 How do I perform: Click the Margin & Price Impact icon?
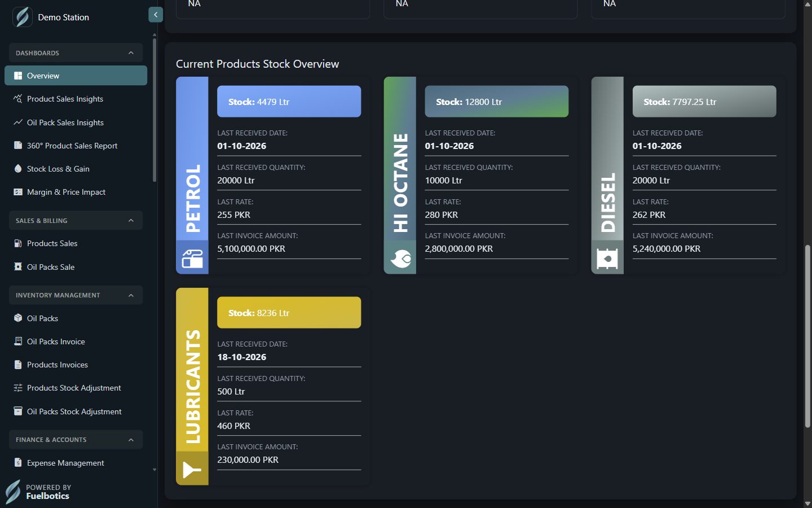click(18, 192)
